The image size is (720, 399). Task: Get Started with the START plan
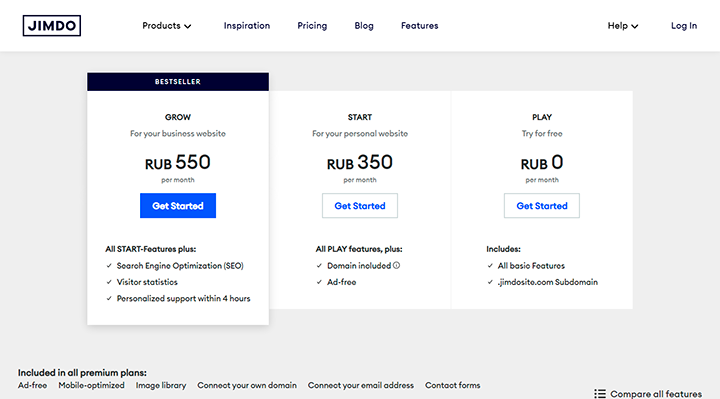[x=360, y=206]
